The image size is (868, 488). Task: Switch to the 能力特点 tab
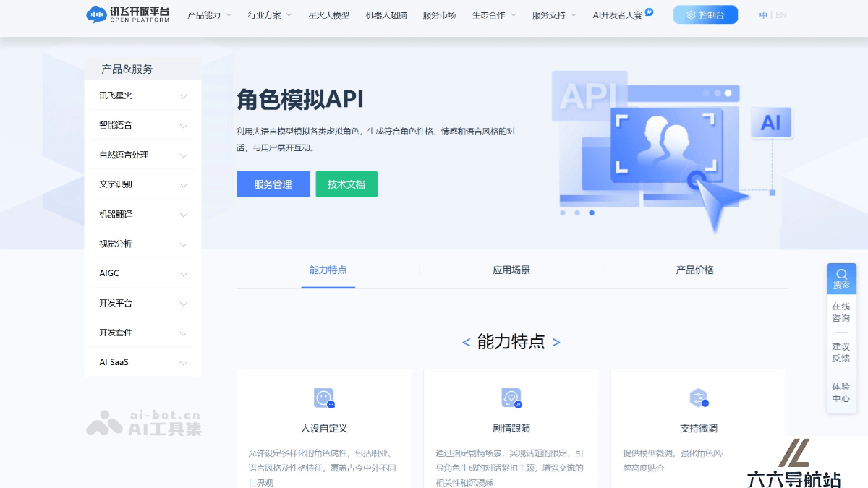(x=328, y=270)
